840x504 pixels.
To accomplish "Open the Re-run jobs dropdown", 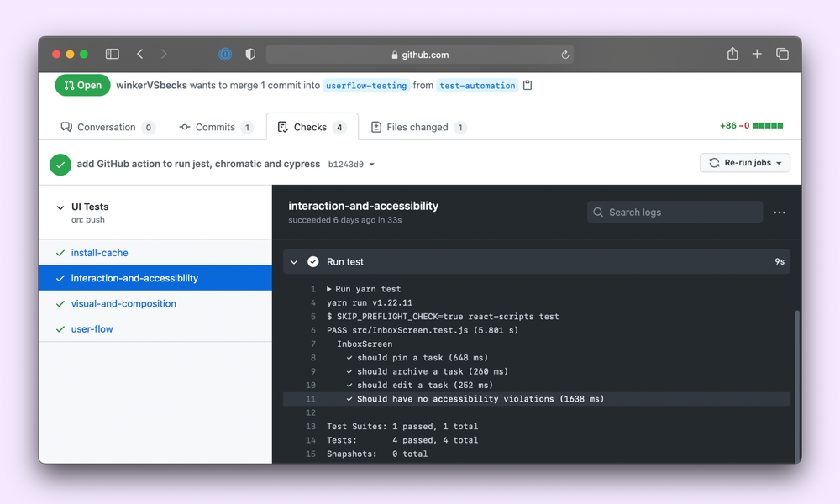I will (x=745, y=163).
